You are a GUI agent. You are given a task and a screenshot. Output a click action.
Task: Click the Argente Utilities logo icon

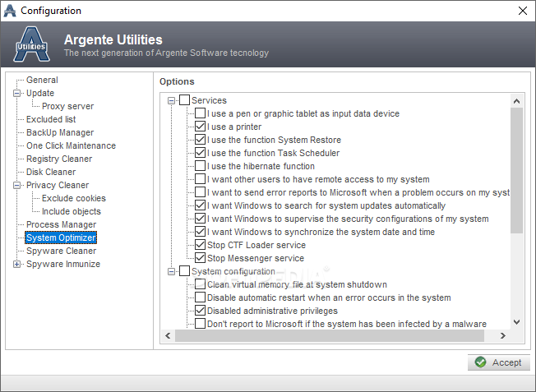coord(31,44)
